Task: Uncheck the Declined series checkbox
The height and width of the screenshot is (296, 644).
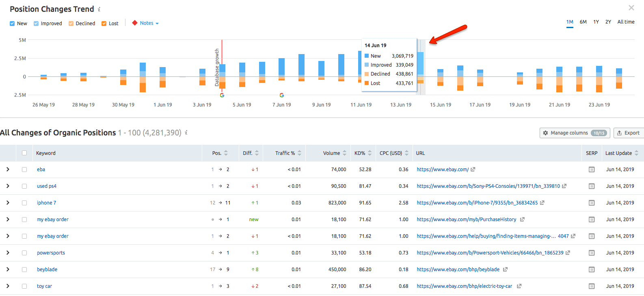Action: [x=71, y=24]
